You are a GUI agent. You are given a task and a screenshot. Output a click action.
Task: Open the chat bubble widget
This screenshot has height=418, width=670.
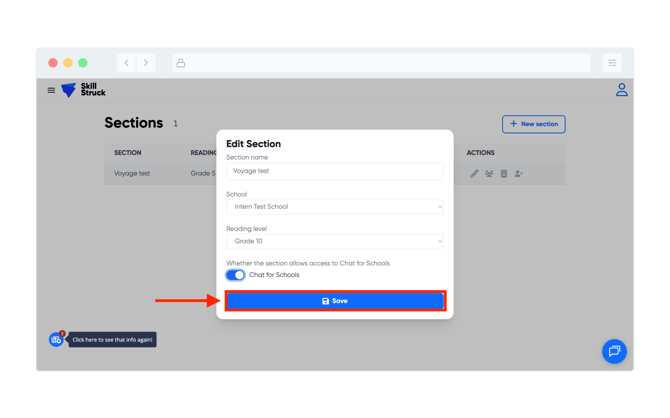[614, 351]
